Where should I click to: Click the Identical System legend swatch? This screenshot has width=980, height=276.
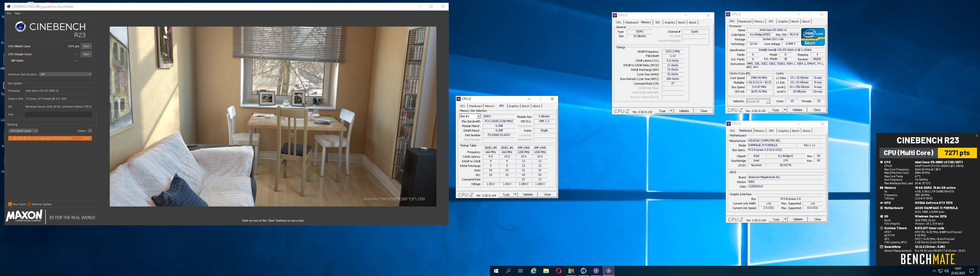(29, 204)
